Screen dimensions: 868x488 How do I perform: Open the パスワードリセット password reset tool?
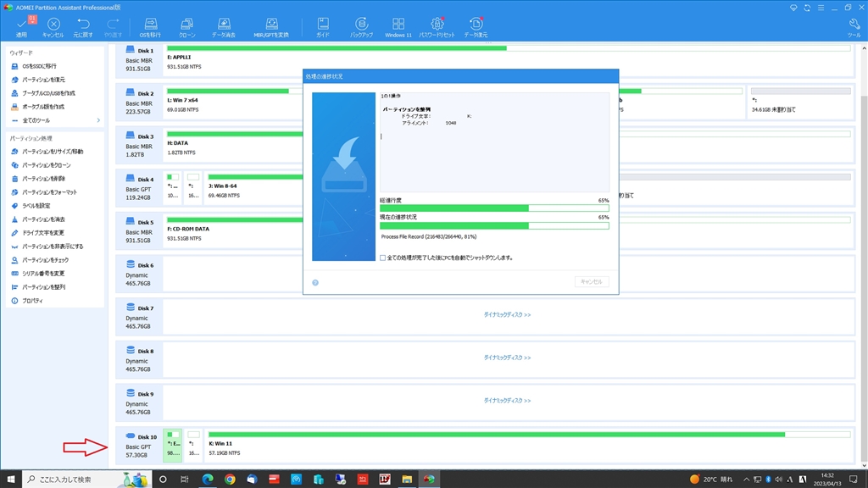coord(437,27)
